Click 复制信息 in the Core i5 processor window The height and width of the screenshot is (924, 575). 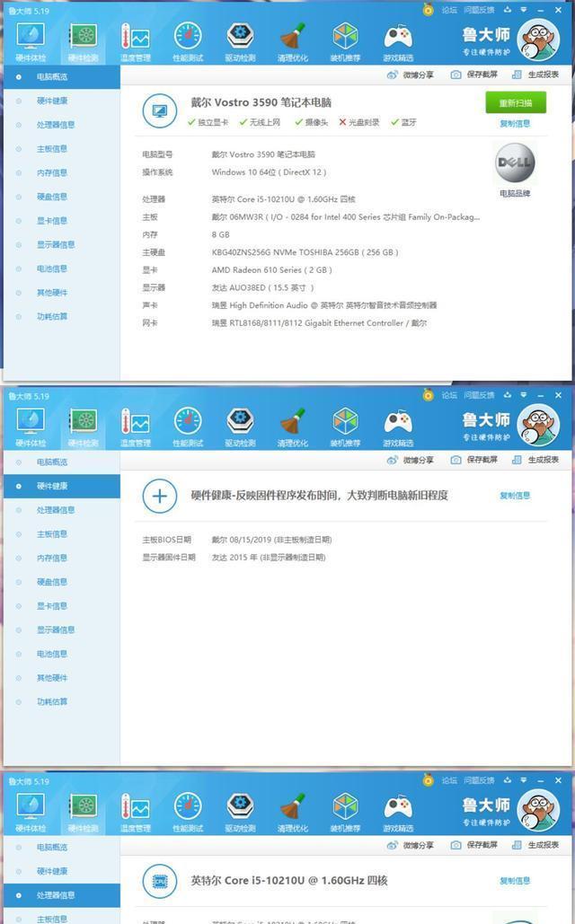pyautogui.click(x=515, y=881)
